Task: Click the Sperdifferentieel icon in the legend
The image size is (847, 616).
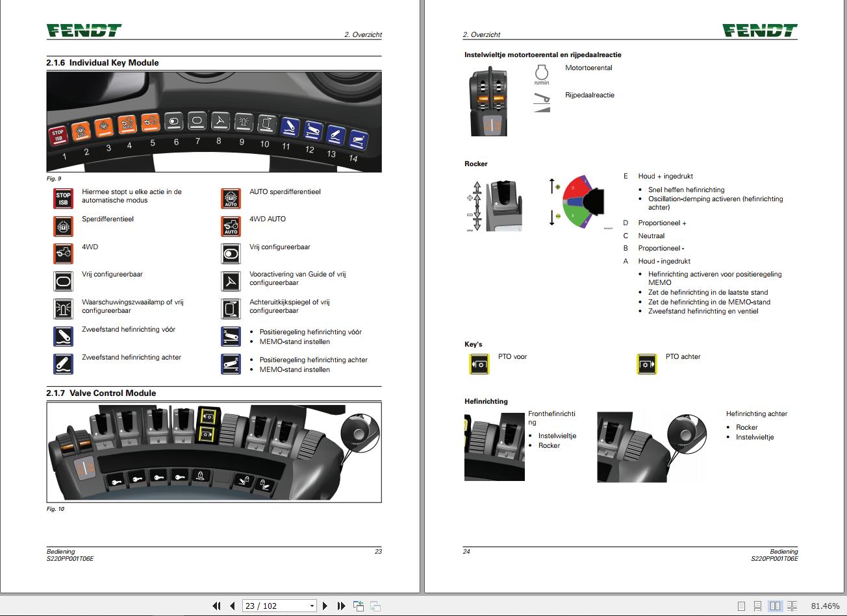Action: pyautogui.click(x=63, y=226)
